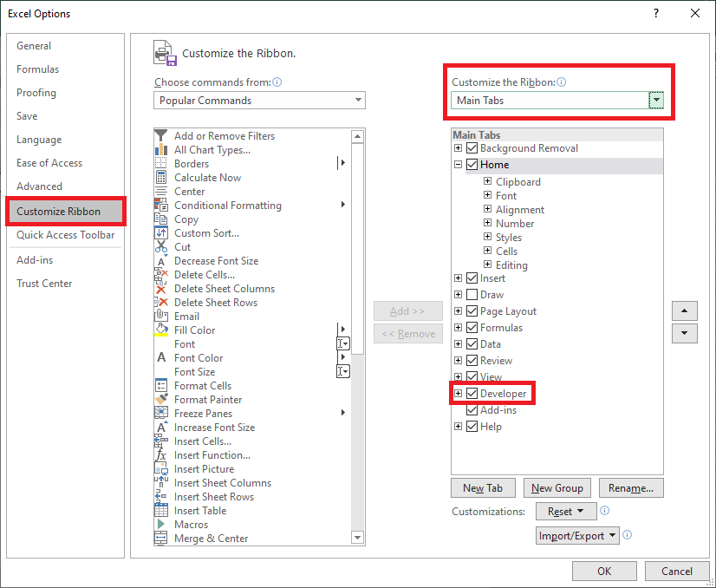
Task: Toggle the Help tab checkbox
Action: pos(472,427)
